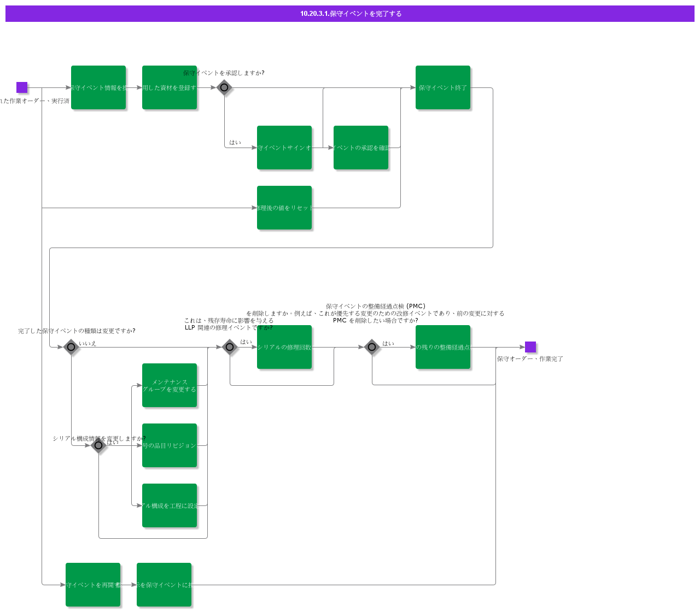The image size is (700, 612).
Task: Open the シリアル構成を工程に設定 task box
Action: click(x=170, y=505)
